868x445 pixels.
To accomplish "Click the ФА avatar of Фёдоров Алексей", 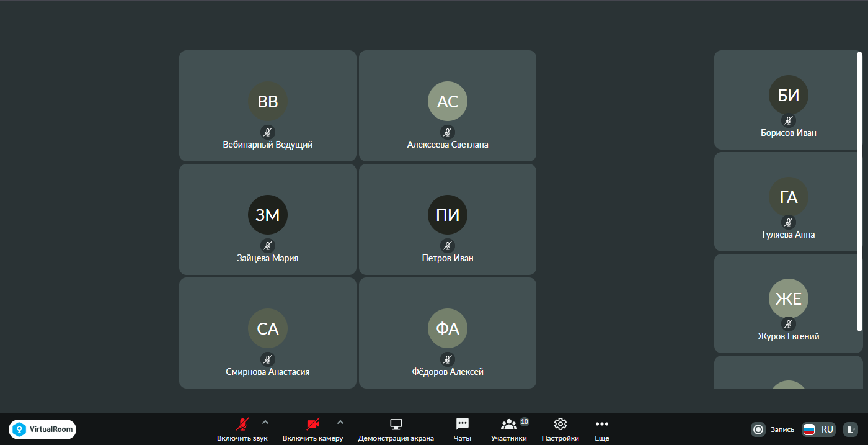I will point(448,328).
